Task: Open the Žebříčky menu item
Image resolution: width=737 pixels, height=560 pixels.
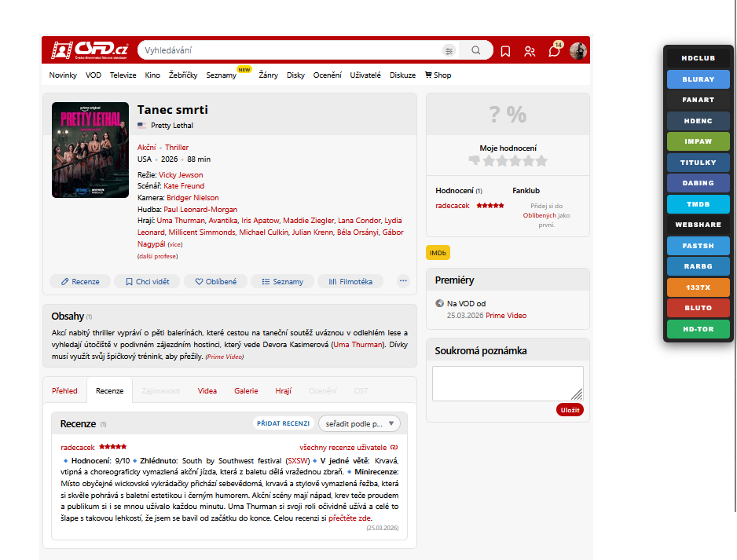Action: click(183, 75)
